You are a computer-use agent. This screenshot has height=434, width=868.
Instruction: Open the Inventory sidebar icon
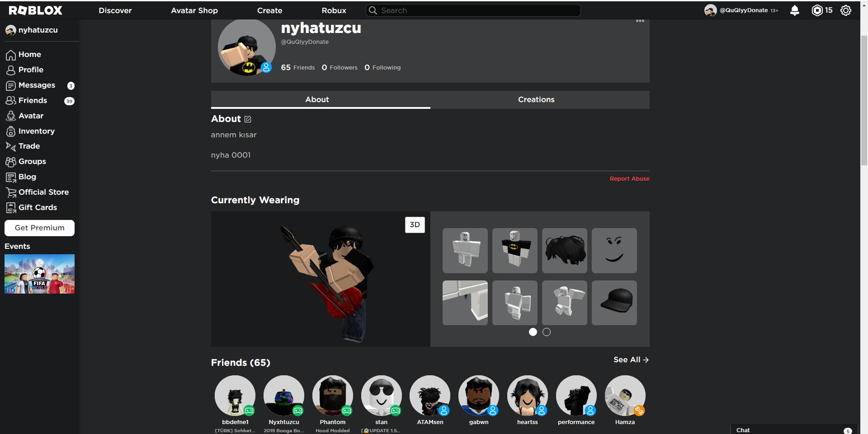coord(11,131)
